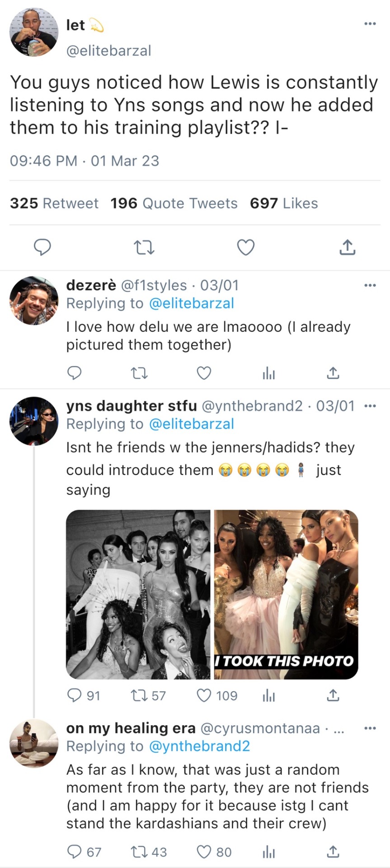This screenshot has width=390, height=868.
Task: Retweet the main tweet about Lewis
Action: point(144,247)
